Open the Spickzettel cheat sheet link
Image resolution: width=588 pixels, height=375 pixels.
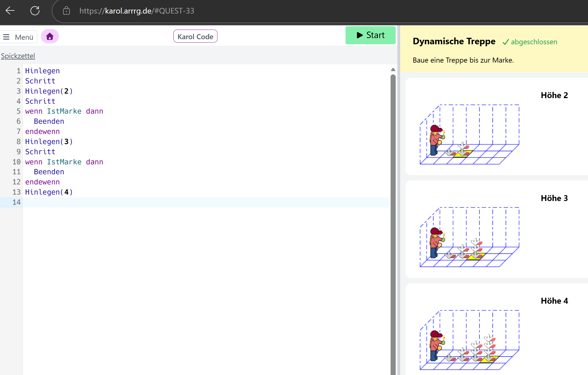click(18, 56)
